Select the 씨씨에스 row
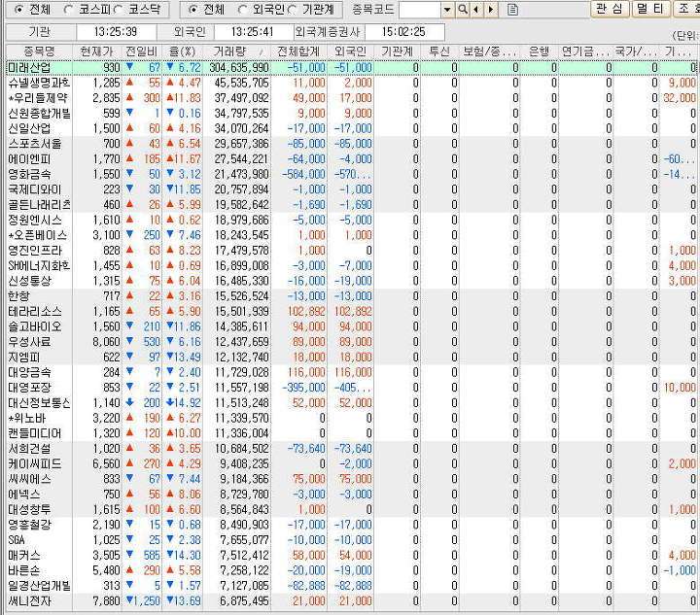 click(x=351, y=479)
